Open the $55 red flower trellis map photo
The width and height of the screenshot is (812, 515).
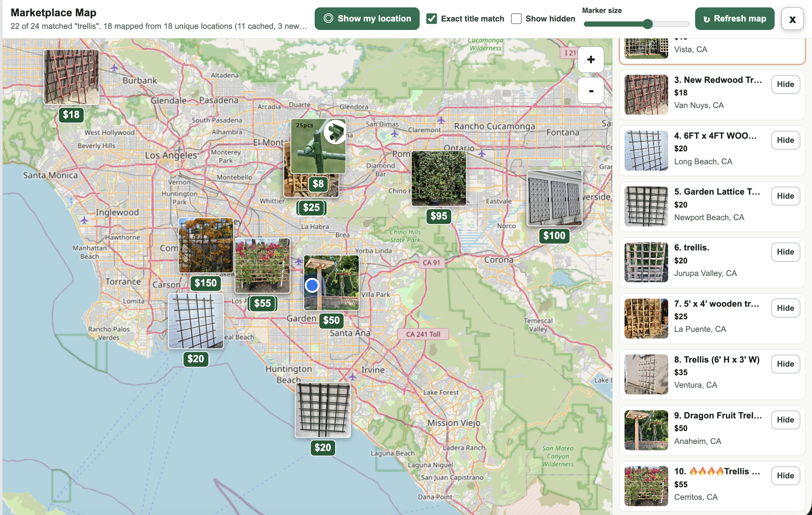(x=263, y=266)
